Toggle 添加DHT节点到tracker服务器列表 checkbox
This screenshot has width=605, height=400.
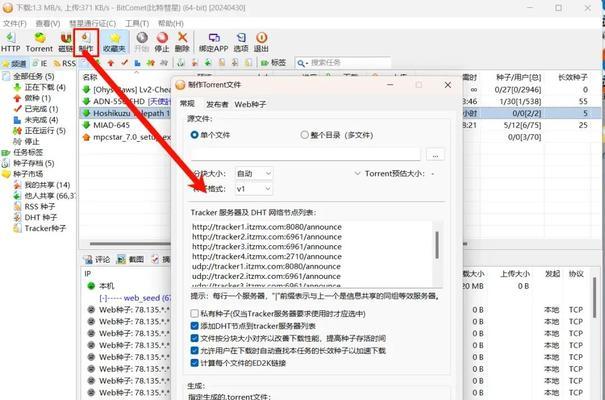(194, 326)
